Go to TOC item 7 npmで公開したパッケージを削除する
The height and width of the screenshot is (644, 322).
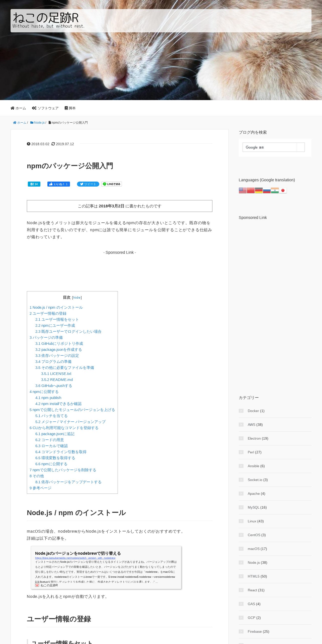[63, 470]
